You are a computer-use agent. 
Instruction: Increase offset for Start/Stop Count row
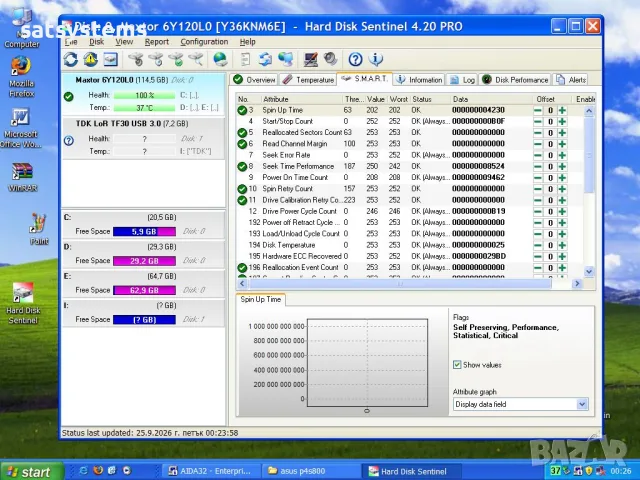(x=562, y=122)
